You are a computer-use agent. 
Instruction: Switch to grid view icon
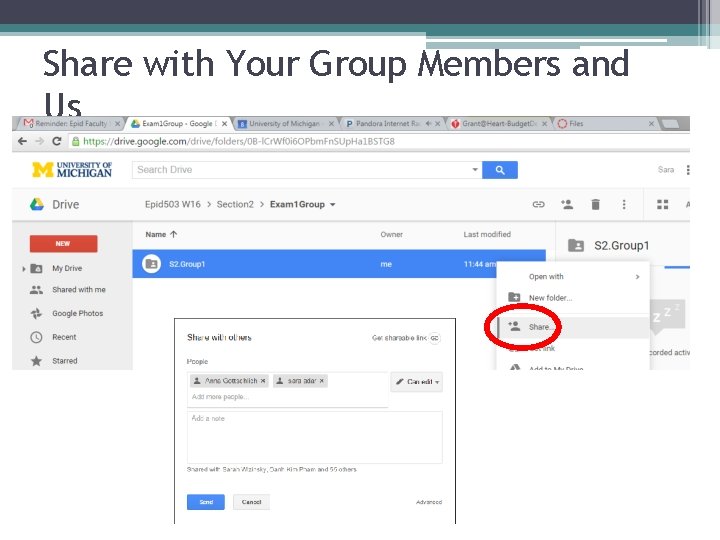coord(663,204)
